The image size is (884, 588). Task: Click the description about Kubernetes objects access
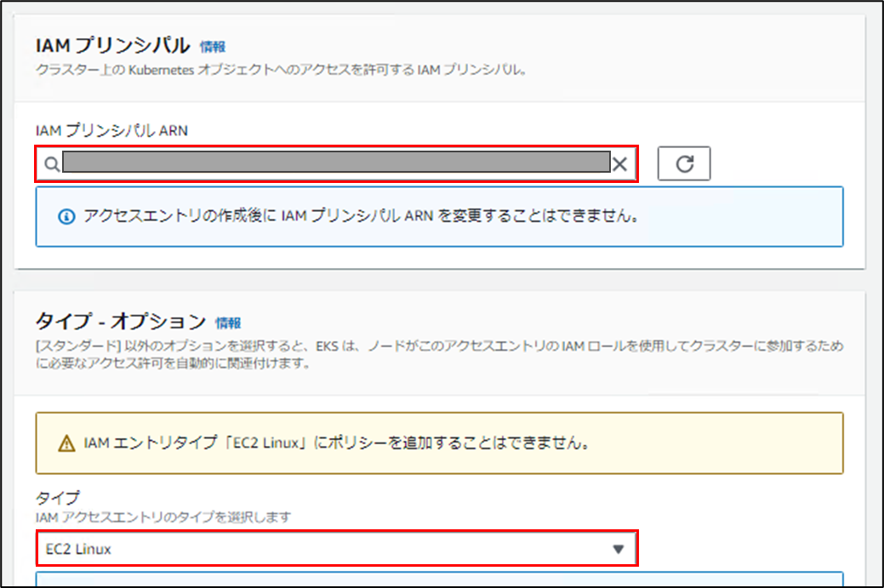click(x=282, y=70)
